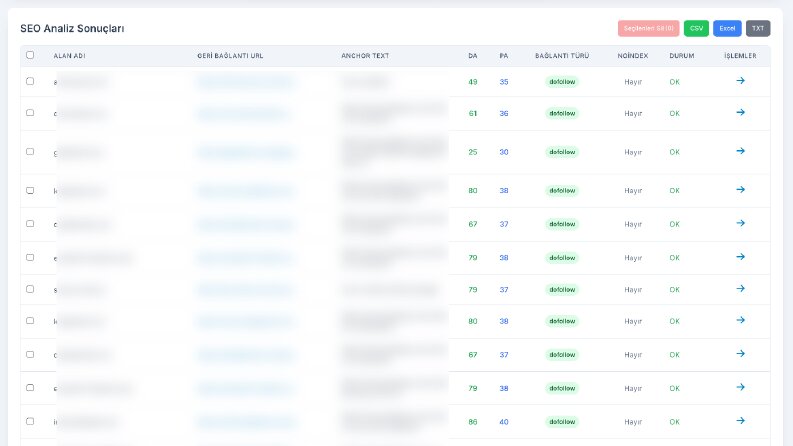Click the PA value 36

(x=504, y=113)
